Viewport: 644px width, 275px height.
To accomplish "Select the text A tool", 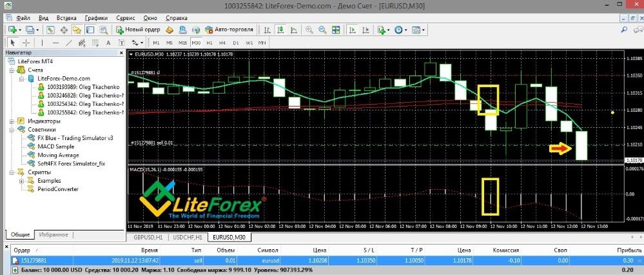I will (108, 43).
